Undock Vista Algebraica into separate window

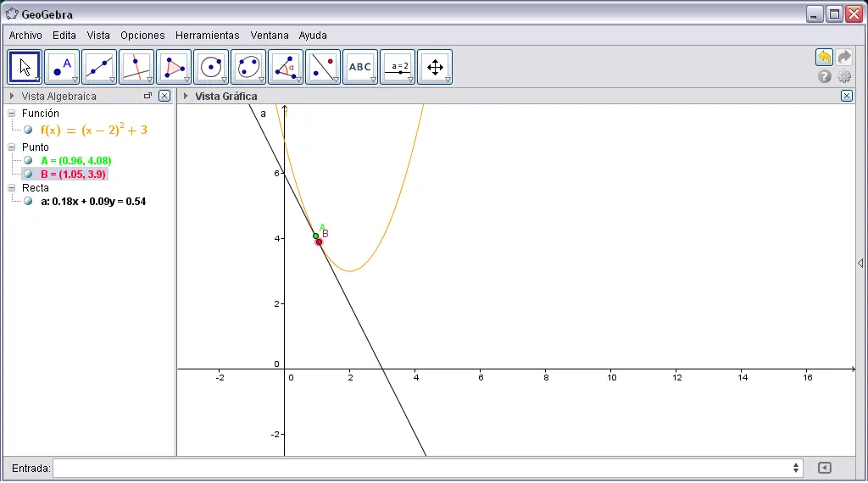coord(147,96)
